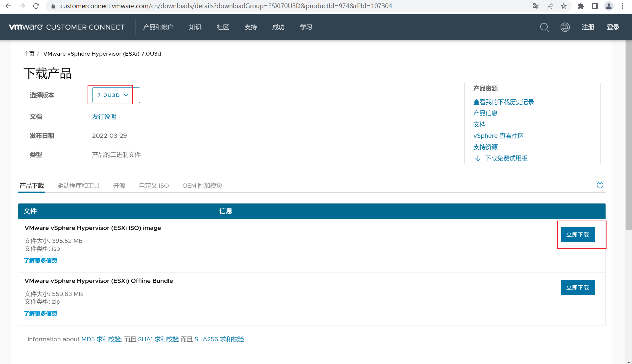Click 下载免费试用版 link
Viewport: 632px width, 364px height.
click(506, 158)
